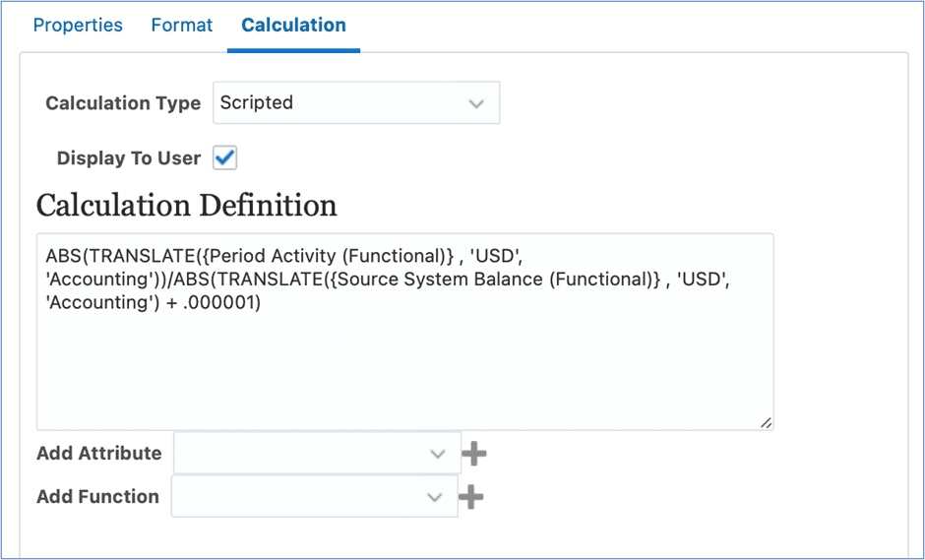Grab the Calculation Definition resize handle
The width and height of the screenshot is (925, 560).
[766, 422]
